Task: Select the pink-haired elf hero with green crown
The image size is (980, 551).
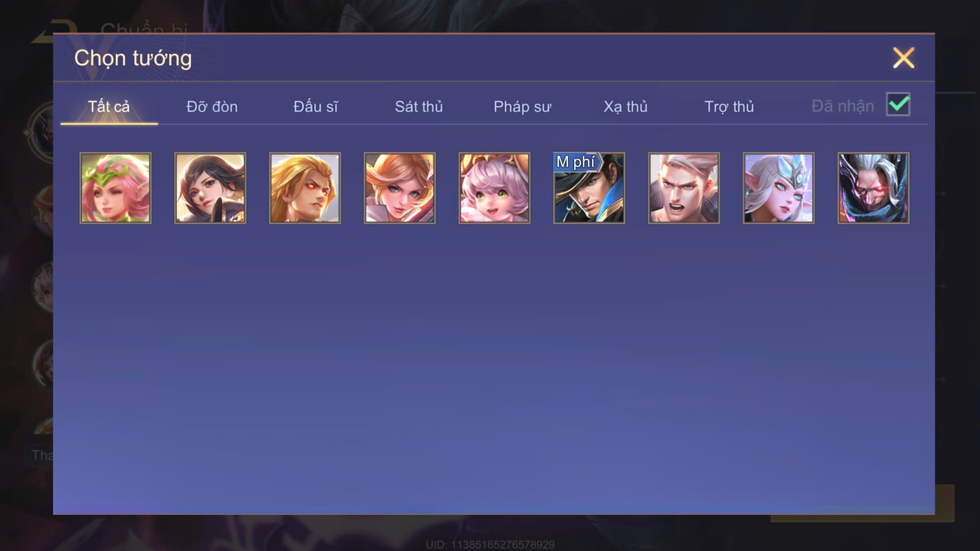Action: click(x=115, y=188)
